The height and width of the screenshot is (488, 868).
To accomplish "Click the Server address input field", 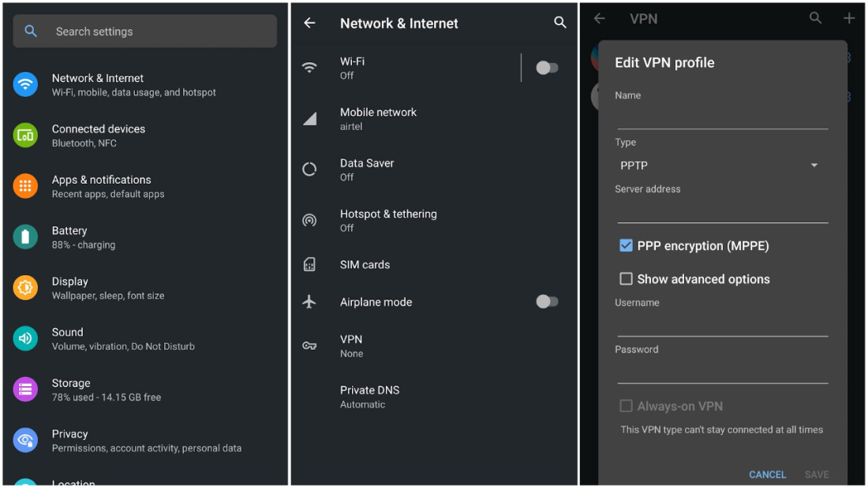I will (x=722, y=211).
